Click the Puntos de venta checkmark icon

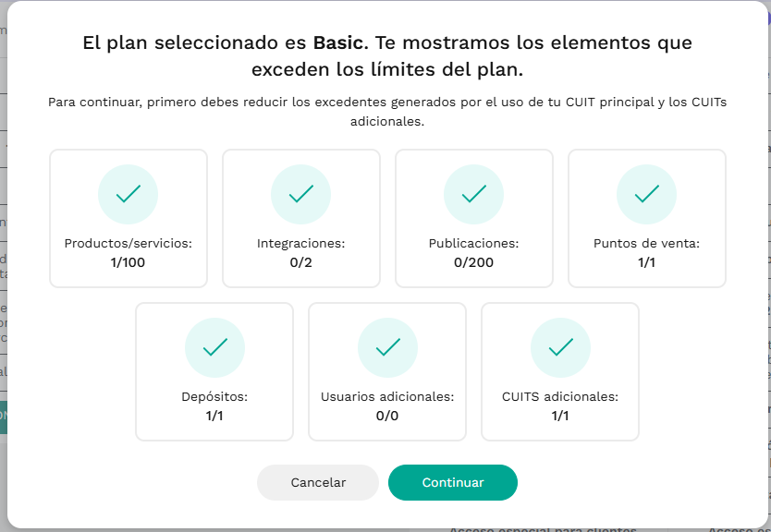pos(646,194)
